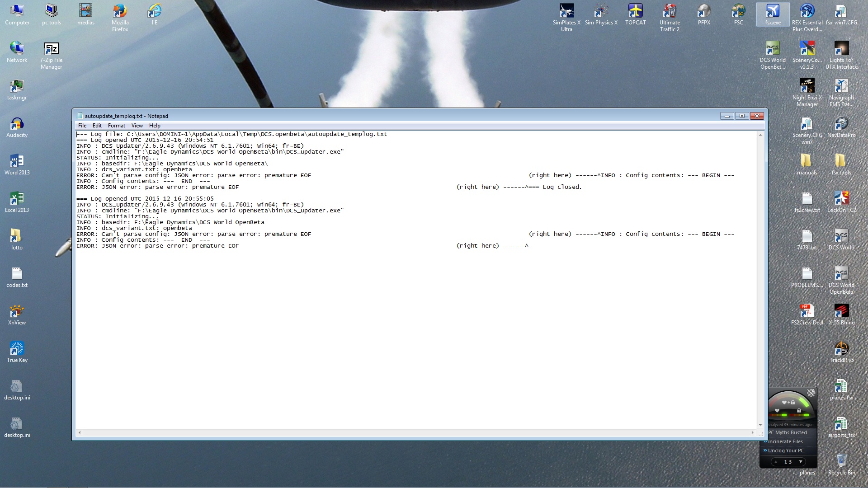Image resolution: width=868 pixels, height=488 pixels.
Task: Open the FS2Crew Deal PDF shortcut
Action: [x=807, y=314]
